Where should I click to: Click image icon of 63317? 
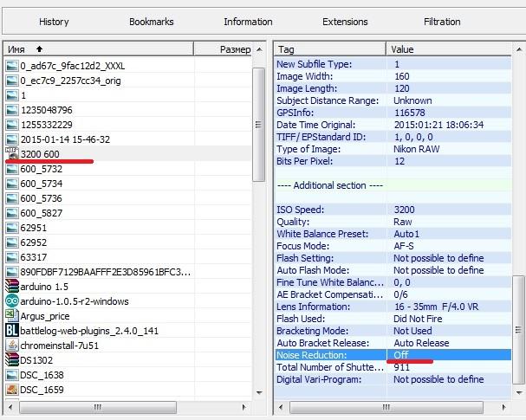click(12, 257)
